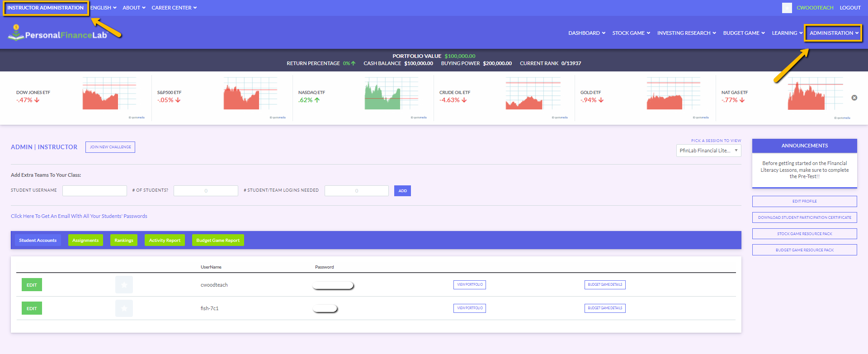This screenshot has height=354, width=868.
Task: Click the PersonalFinanceLab logo
Action: point(57,33)
